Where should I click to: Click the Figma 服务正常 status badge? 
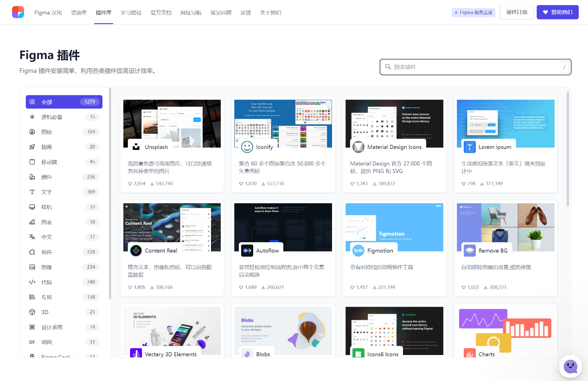473,13
